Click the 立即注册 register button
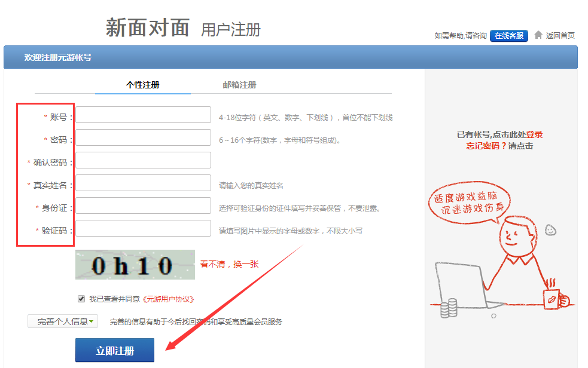This screenshot has height=368, width=588. pyautogui.click(x=114, y=350)
